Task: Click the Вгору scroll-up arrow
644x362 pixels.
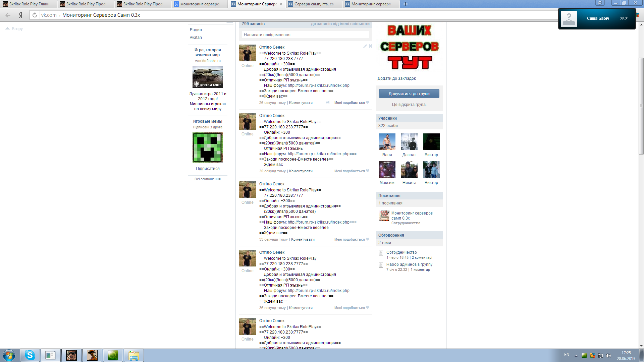Action: pyautogui.click(x=14, y=29)
